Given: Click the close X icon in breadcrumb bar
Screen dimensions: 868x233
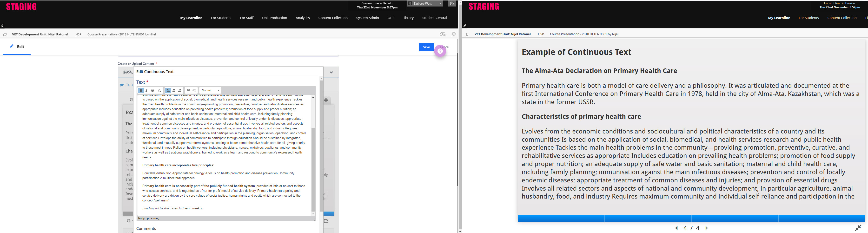Looking at the screenshot, I should point(454,34).
